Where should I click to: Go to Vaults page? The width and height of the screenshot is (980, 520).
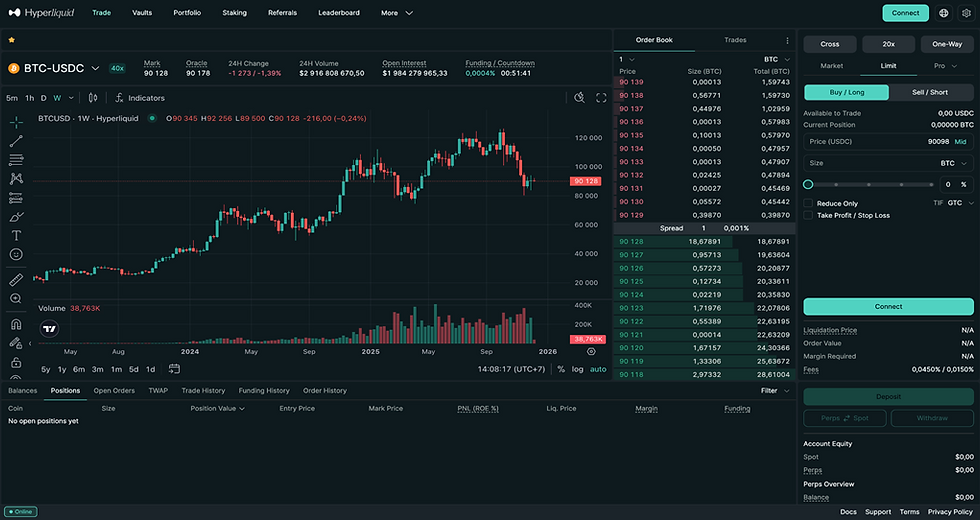142,12
